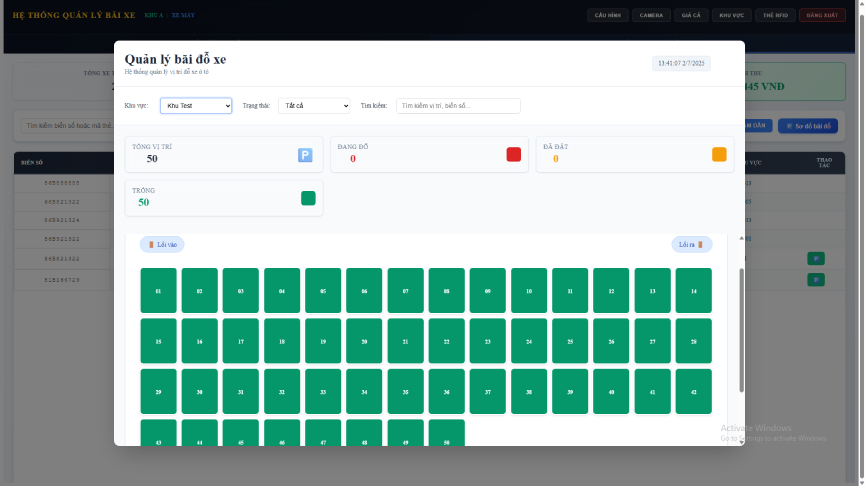
Task: Go to the Camera page
Action: [651, 15]
